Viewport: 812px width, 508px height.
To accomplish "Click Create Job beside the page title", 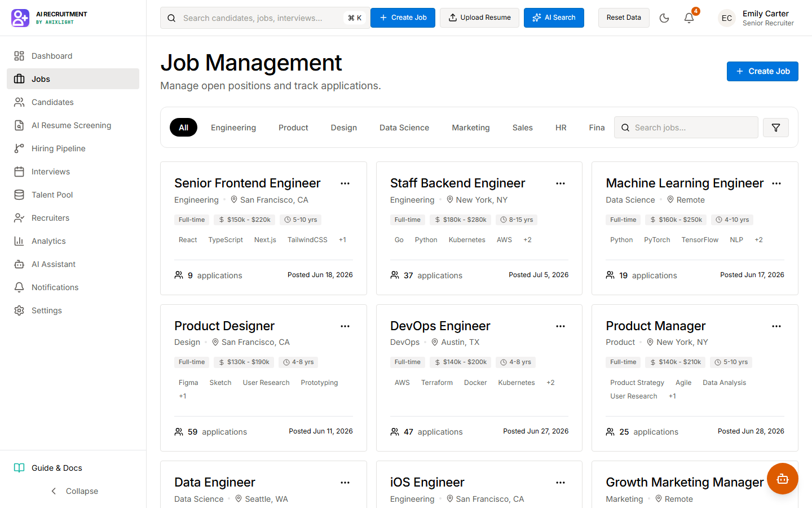I will [x=762, y=71].
